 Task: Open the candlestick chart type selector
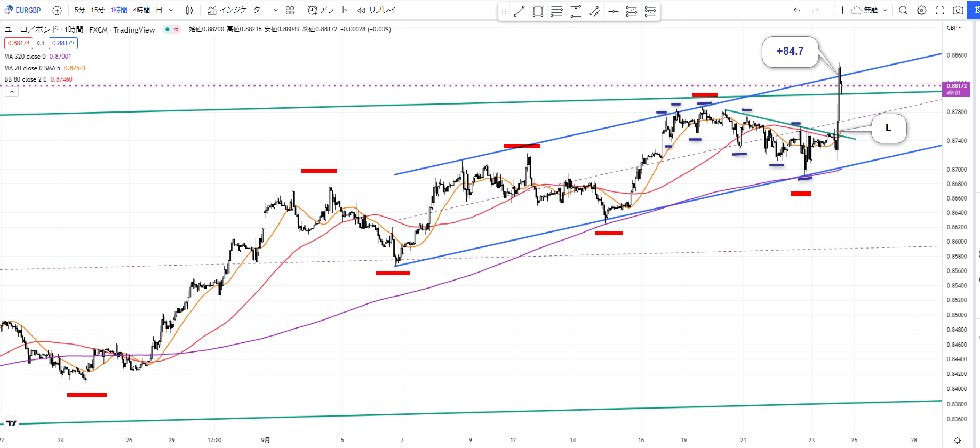(189, 10)
